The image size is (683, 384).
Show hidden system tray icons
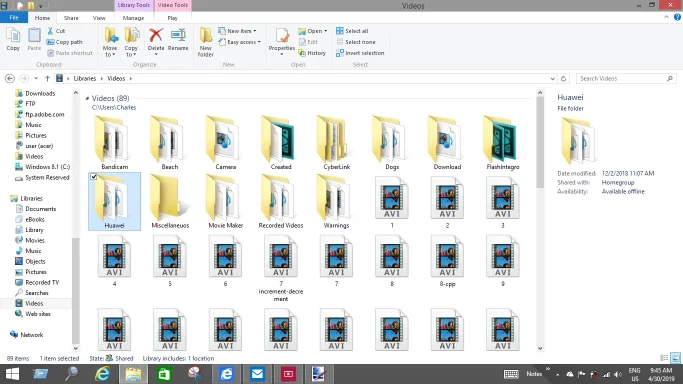(x=558, y=374)
